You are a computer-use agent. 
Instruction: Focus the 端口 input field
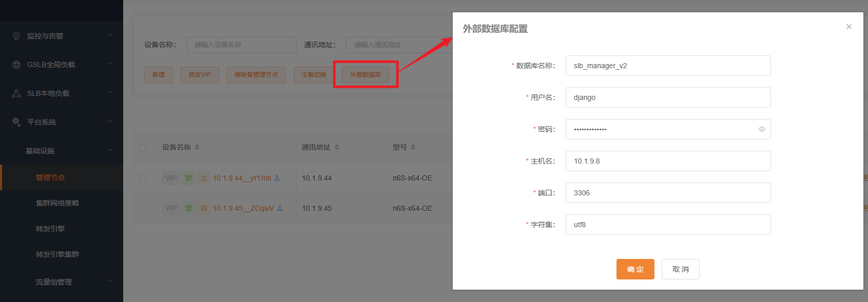click(668, 193)
